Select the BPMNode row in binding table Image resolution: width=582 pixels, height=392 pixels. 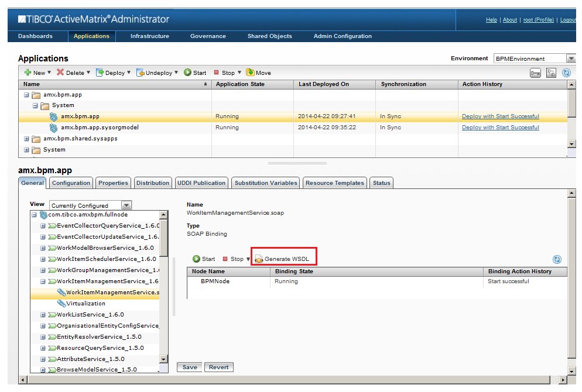376,281
